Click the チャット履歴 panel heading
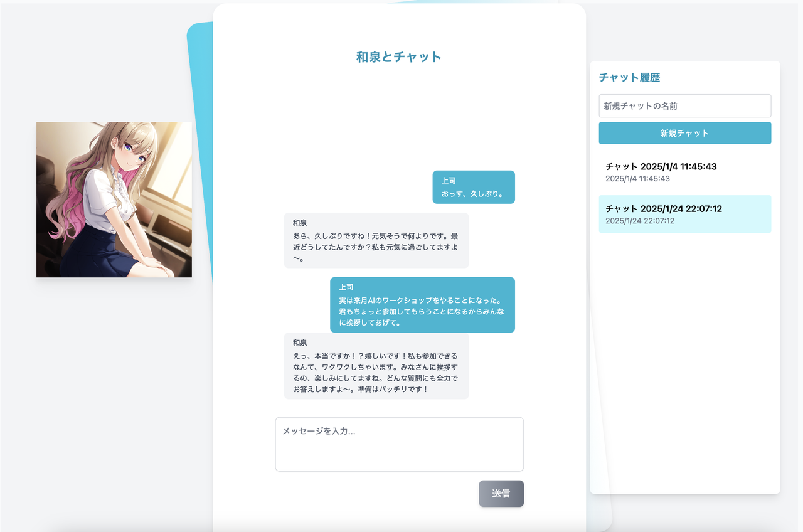The width and height of the screenshot is (803, 532). 629,78
